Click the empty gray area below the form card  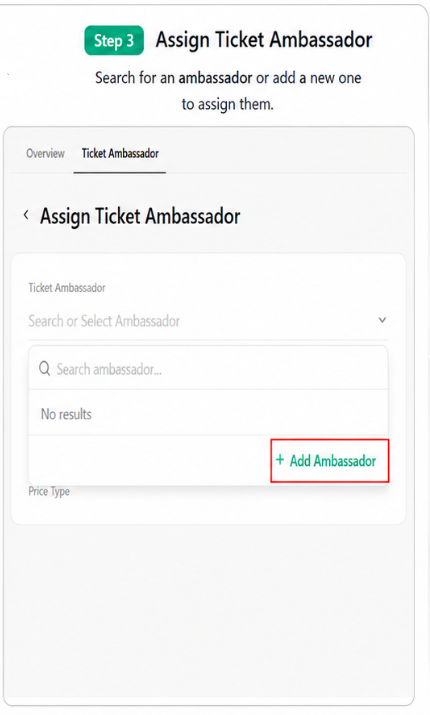click(208, 611)
